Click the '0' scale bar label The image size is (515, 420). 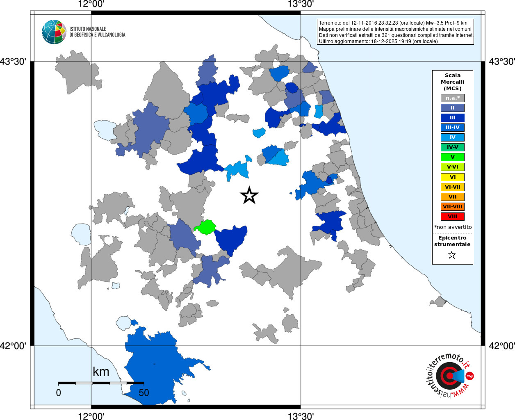[x=59, y=393]
